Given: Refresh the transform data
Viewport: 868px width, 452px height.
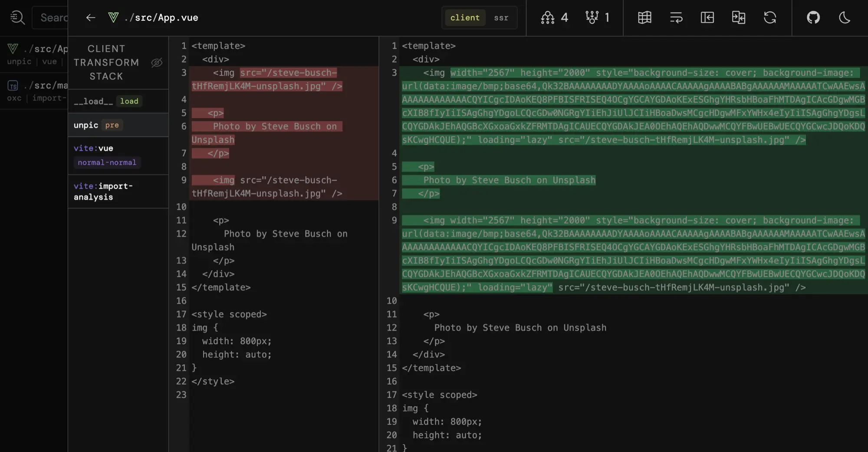Looking at the screenshot, I should coord(770,18).
